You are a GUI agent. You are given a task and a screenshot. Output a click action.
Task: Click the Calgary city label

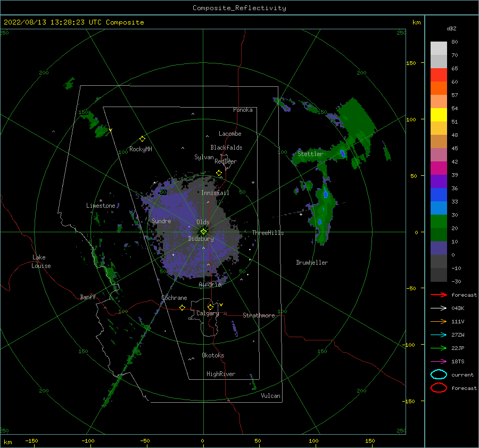click(x=208, y=313)
